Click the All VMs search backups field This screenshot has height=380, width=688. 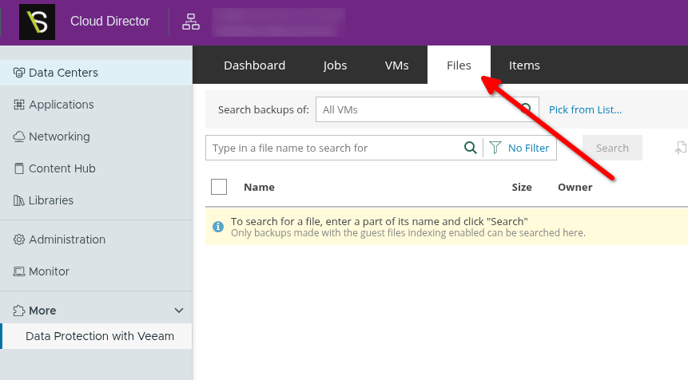point(427,109)
